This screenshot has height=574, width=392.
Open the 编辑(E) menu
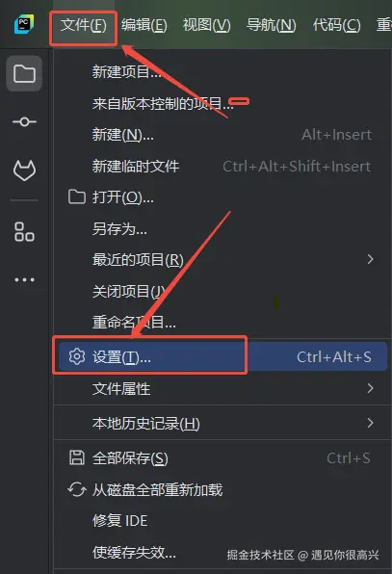point(144,25)
